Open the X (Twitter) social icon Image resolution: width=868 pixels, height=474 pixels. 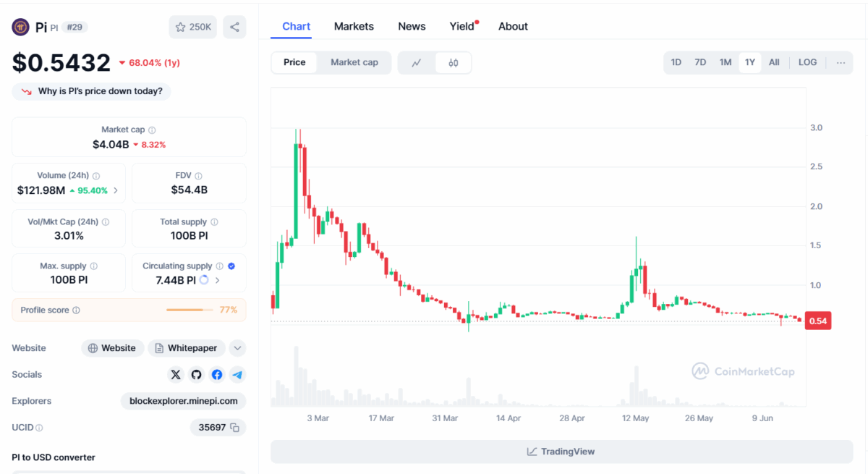pos(176,375)
